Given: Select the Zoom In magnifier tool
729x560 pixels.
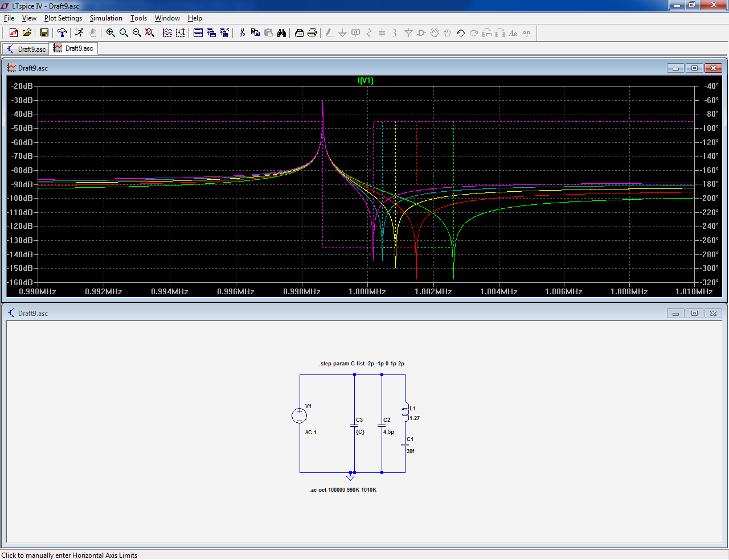Looking at the screenshot, I should pos(110,33).
